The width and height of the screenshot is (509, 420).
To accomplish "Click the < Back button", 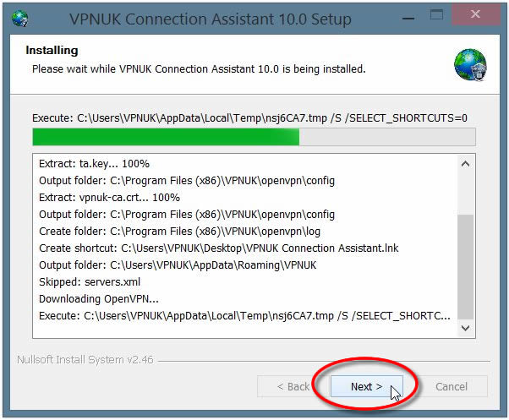I will [x=293, y=386].
